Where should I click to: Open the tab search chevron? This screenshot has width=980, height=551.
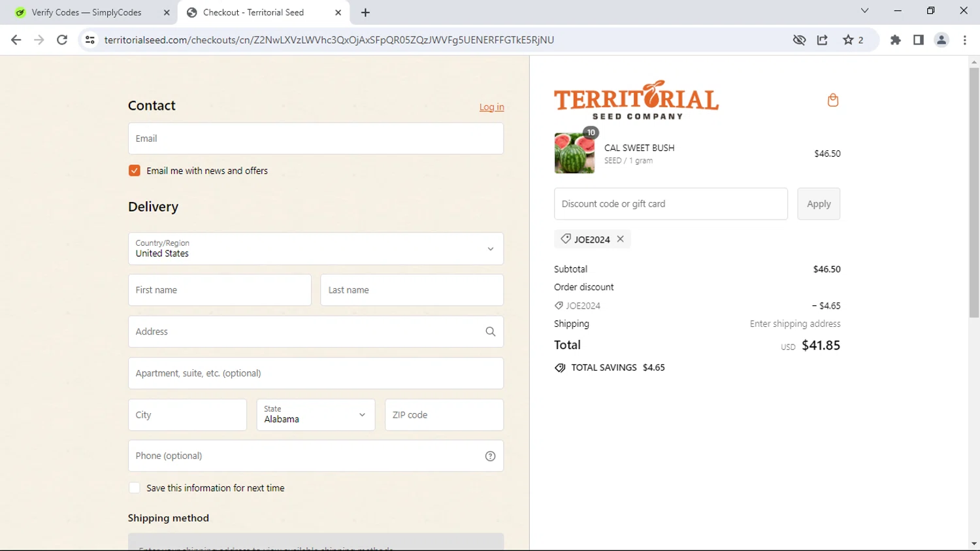pyautogui.click(x=864, y=10)
